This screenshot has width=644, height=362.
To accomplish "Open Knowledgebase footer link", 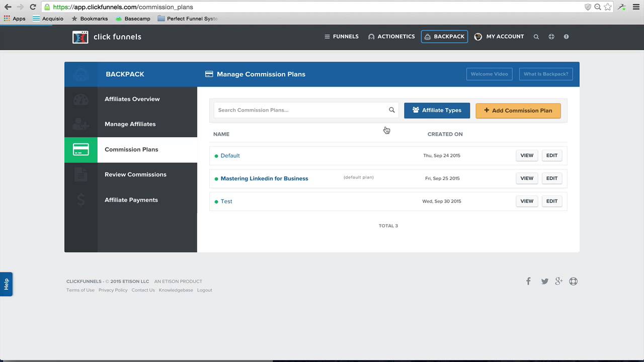I will pyautogui.click(x=176, y=290).
